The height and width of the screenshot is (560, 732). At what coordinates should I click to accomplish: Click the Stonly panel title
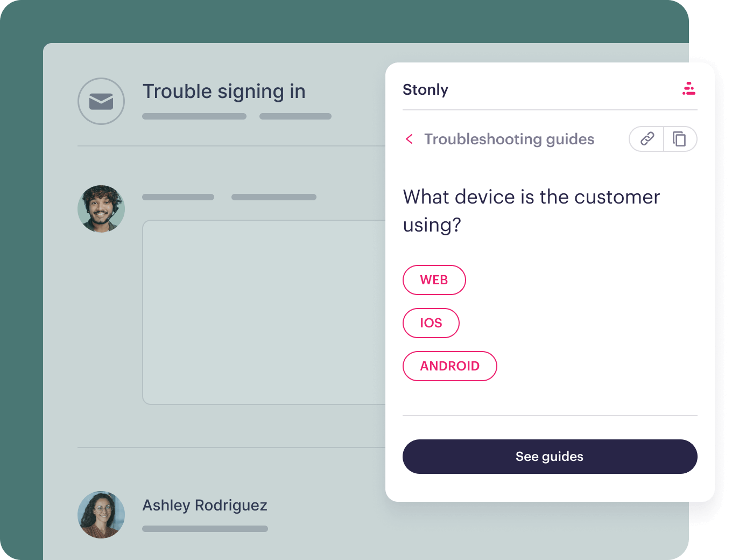click(425, 89)
